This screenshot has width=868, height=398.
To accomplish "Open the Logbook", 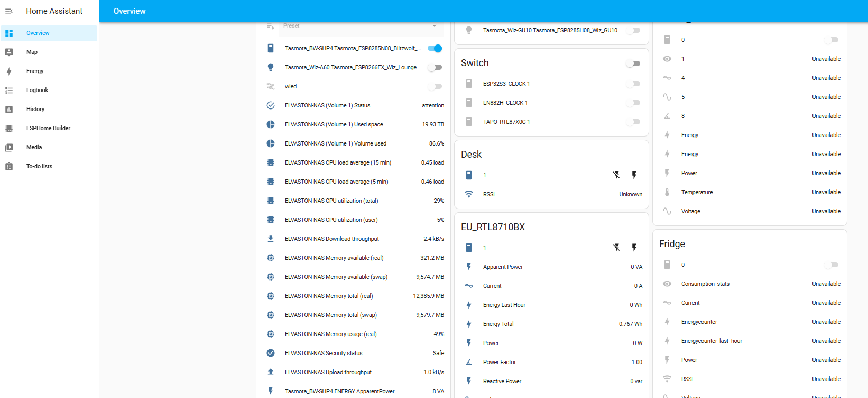I will tap(49, 90).
